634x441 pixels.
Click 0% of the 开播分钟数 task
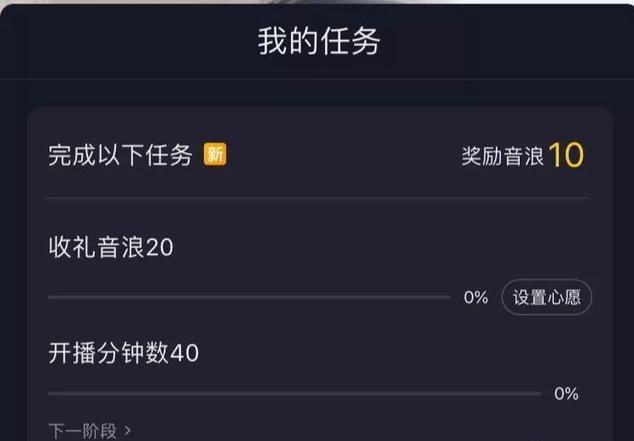coord(566,393)
